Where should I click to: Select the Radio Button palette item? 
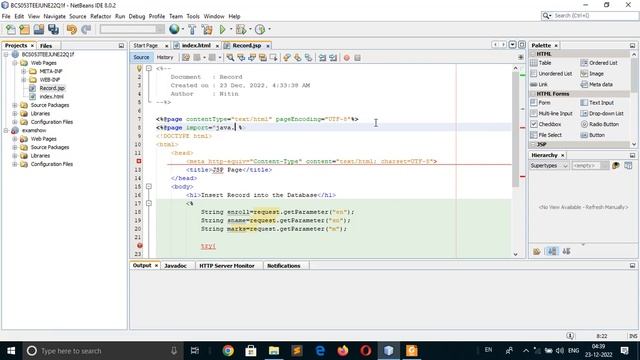(x=600, y=124)
